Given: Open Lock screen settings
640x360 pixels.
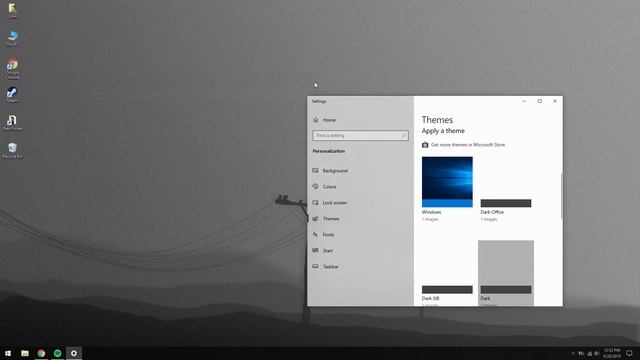Looking at the screenshot, I should pos(330,202).
